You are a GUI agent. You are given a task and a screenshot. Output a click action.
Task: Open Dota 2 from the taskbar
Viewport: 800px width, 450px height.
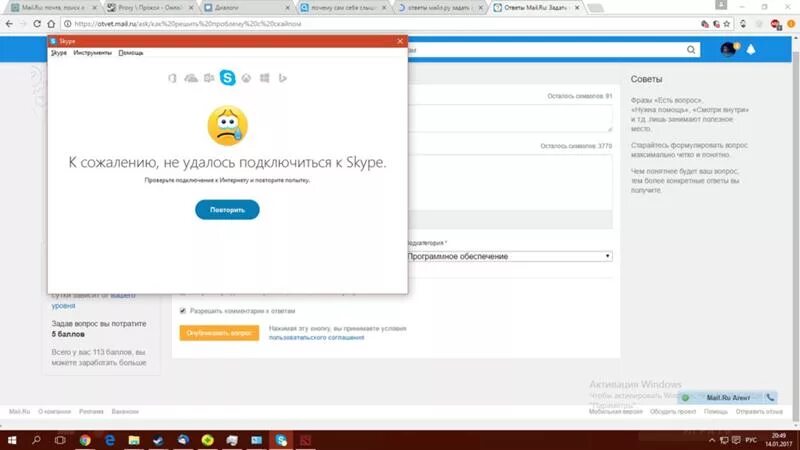tap(306, 440)
